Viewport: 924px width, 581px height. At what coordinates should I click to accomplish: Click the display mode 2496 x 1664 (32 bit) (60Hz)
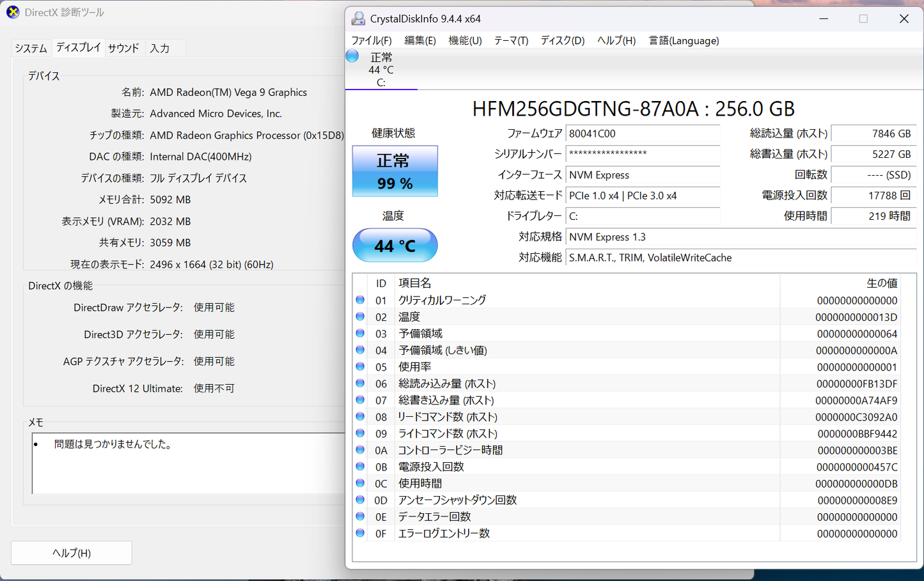coord(212,264)
